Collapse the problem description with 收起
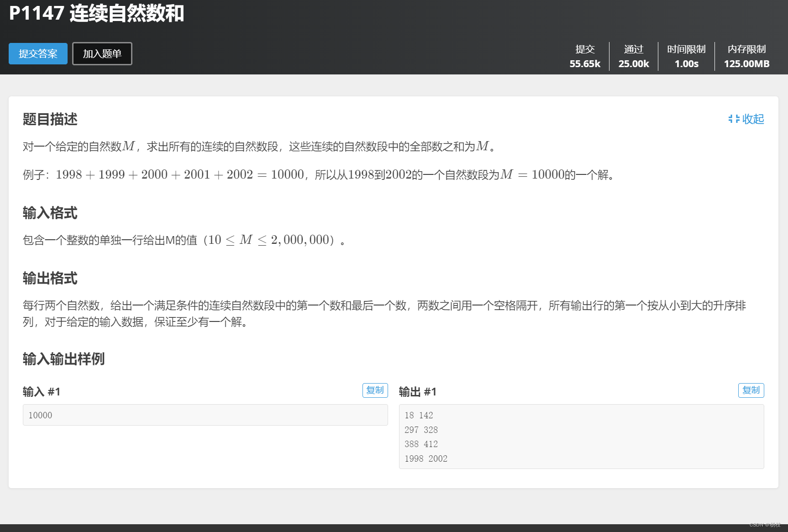This screenshot has height=532, width=788. (752, 119)
